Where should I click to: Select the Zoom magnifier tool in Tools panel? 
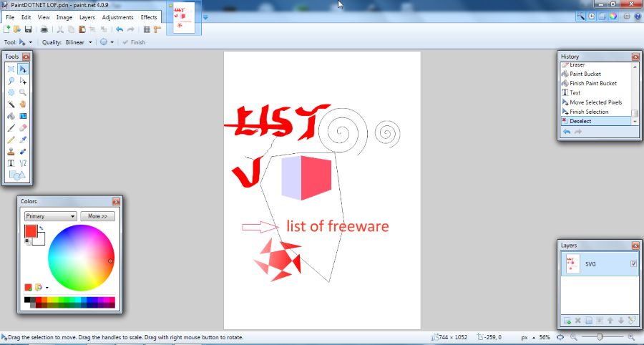(x=23, y=92)
